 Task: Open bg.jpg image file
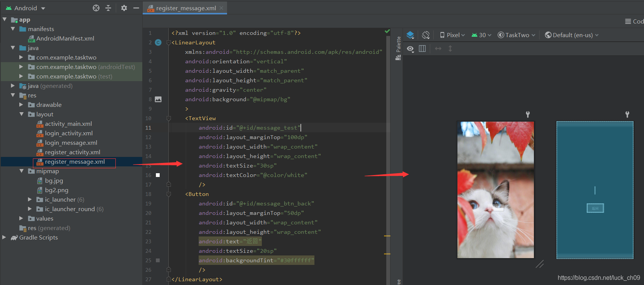point(54,180)
